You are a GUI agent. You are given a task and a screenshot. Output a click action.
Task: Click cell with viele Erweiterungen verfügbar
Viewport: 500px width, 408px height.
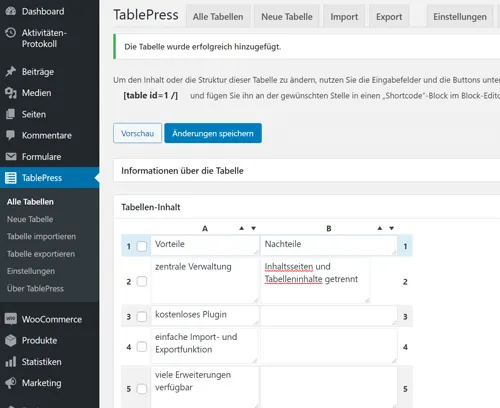coord(205,388)
